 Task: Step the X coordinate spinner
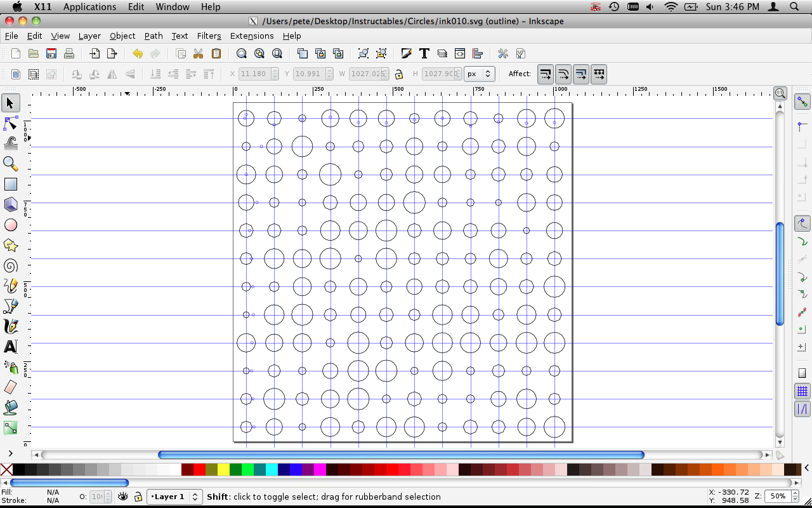click(275, 74)
